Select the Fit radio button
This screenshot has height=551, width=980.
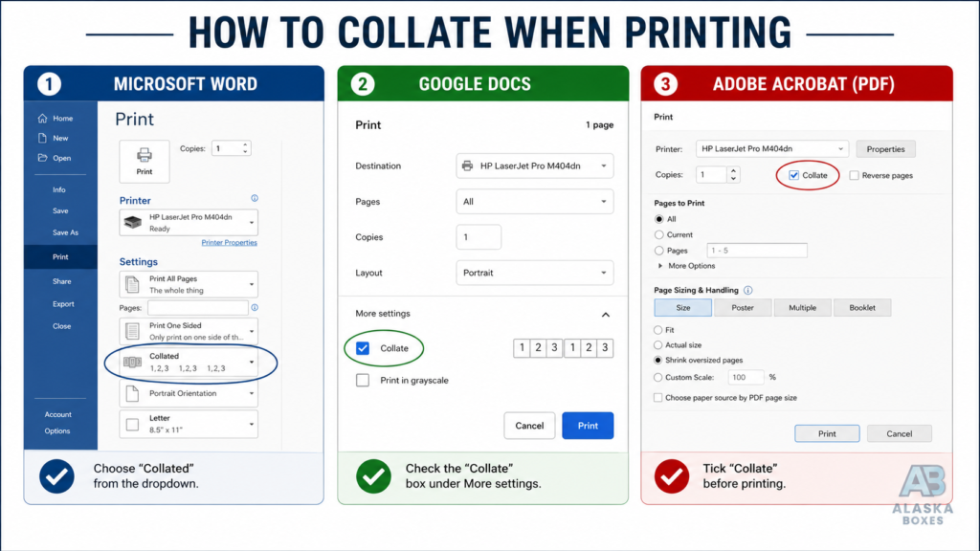pyautogui.click(x=657, y=330)
